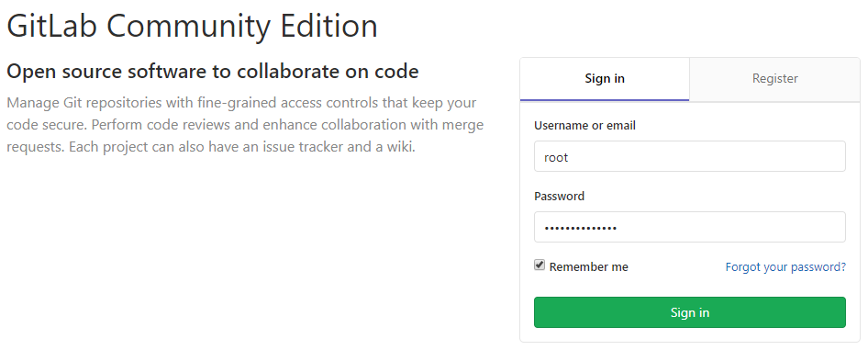This screenshot has height=350, width=868.
Task: Uncheck the Remember me checkbox
Action: (x=540, y=265)
